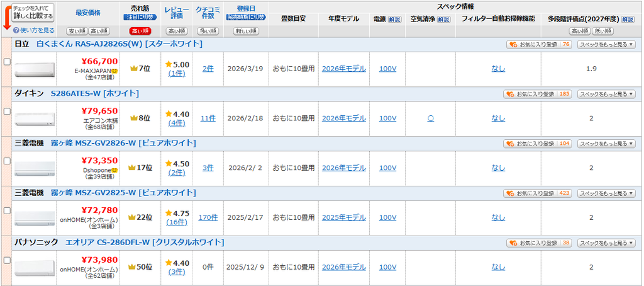The width and height of the screenshot is (644, 286).
Task: Open product エオリア CS-286DFL-W クリスタルホワイト
Action: tap(145, 243)
